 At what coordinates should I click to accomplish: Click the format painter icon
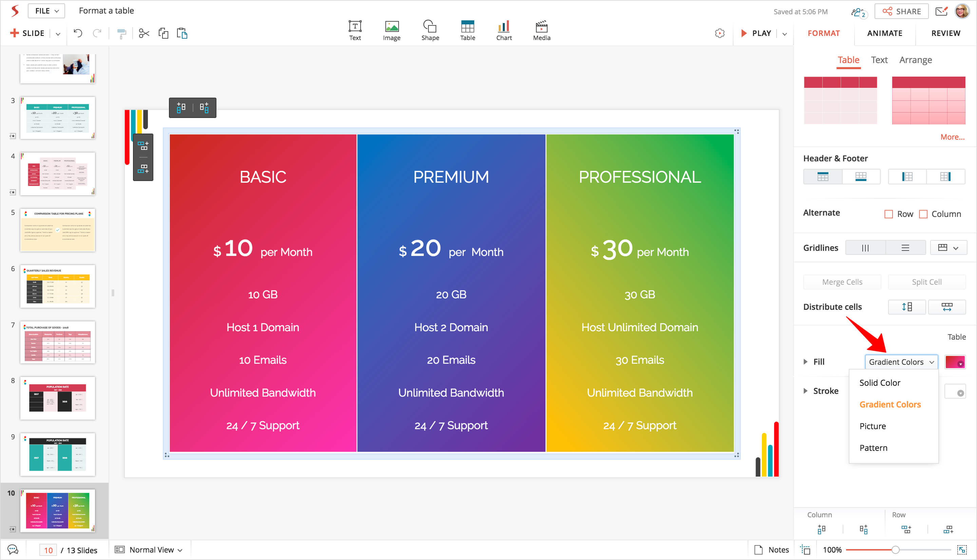click(x=121, y=34)
